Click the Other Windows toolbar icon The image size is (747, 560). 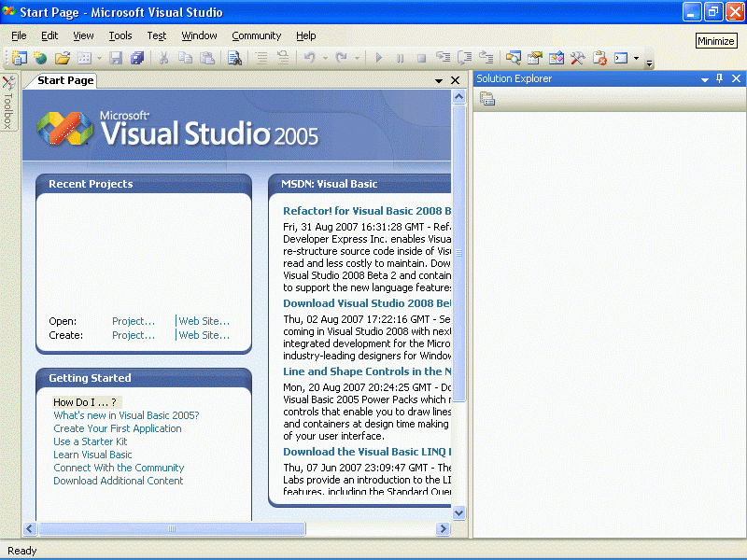pos(621,58)
